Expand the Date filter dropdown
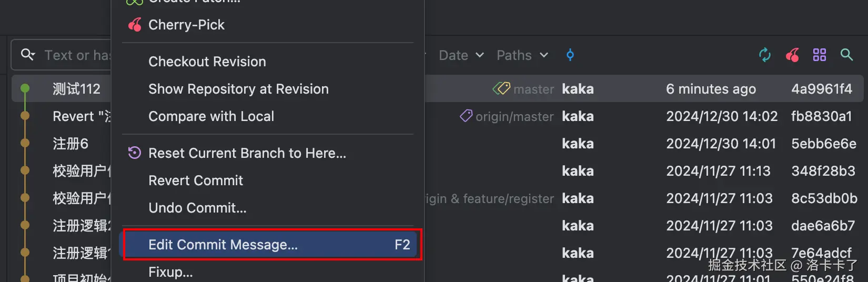The height and width of the screenshot is (282, 868). click(461, 55)
